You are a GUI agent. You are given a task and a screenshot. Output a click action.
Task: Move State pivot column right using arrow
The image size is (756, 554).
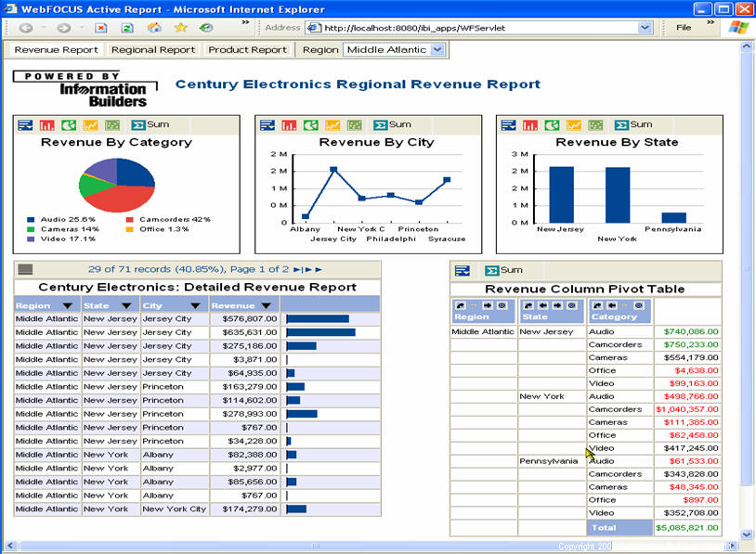555,305
